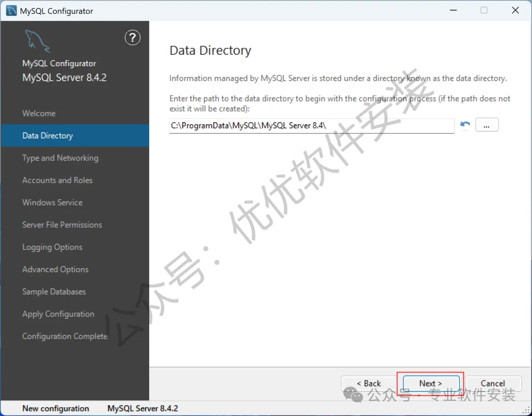Click the window resize grip in corner
Screen dimensions: 532x416
pyautogui.click(x=526, y=410)
